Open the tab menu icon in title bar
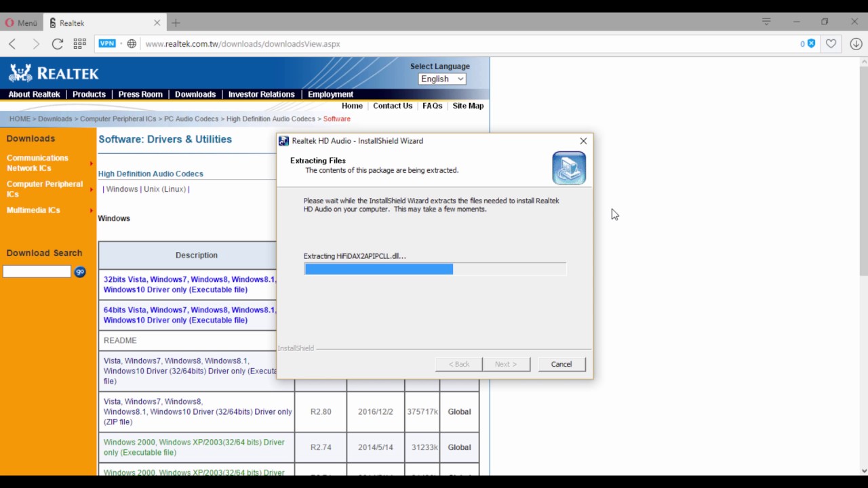The image size is (868, 488). (766, 22)
